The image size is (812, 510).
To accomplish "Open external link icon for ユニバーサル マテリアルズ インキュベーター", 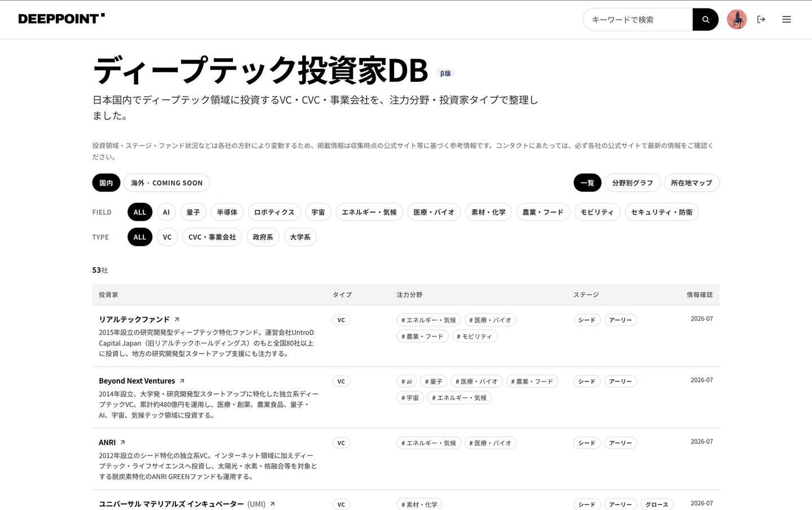I will point(272,504).
